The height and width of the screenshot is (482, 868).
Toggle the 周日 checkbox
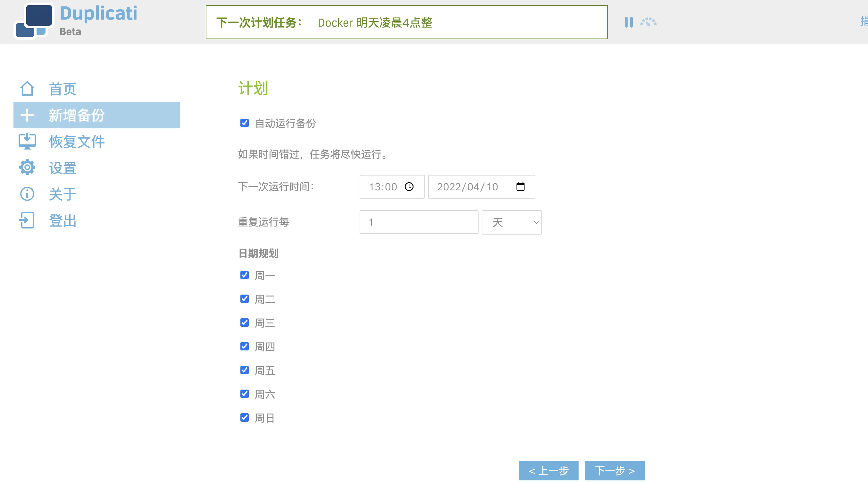[244, 417]
